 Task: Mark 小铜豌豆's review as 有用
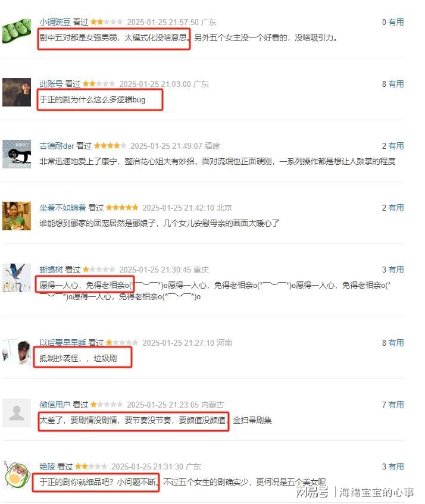coord(396,22)
